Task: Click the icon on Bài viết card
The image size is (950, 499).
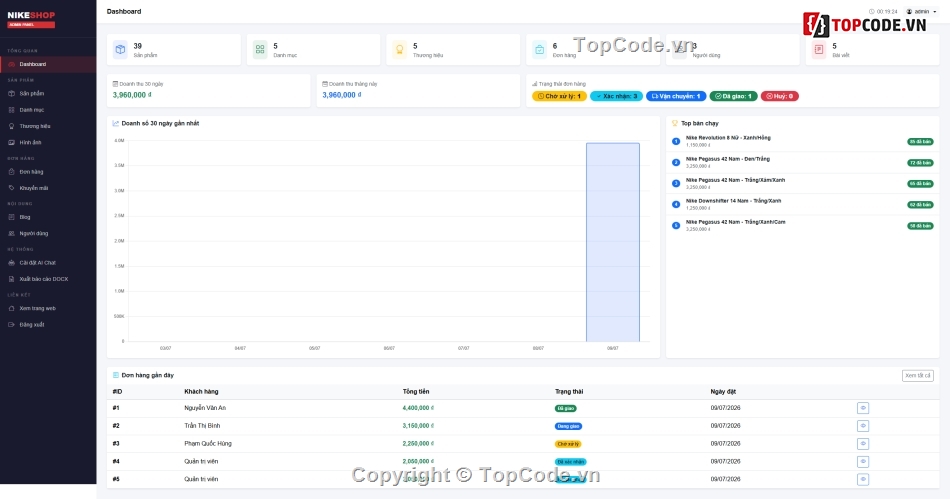Action: 819,50
